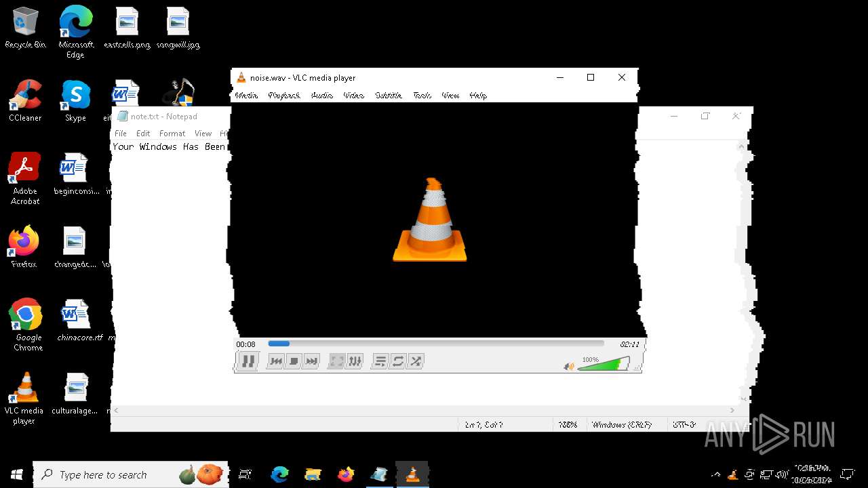Open the VLC Subtitle menu

(389, 96)
